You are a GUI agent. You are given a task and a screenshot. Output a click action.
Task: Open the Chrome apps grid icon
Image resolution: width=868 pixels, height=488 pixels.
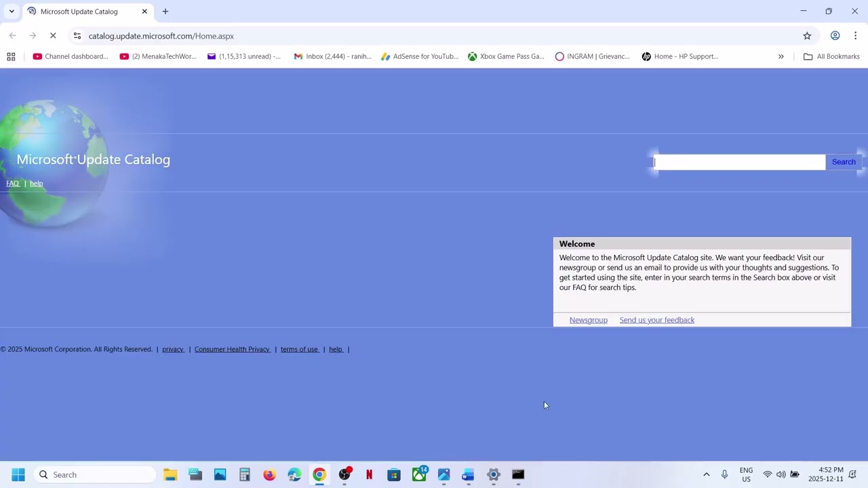11,56
